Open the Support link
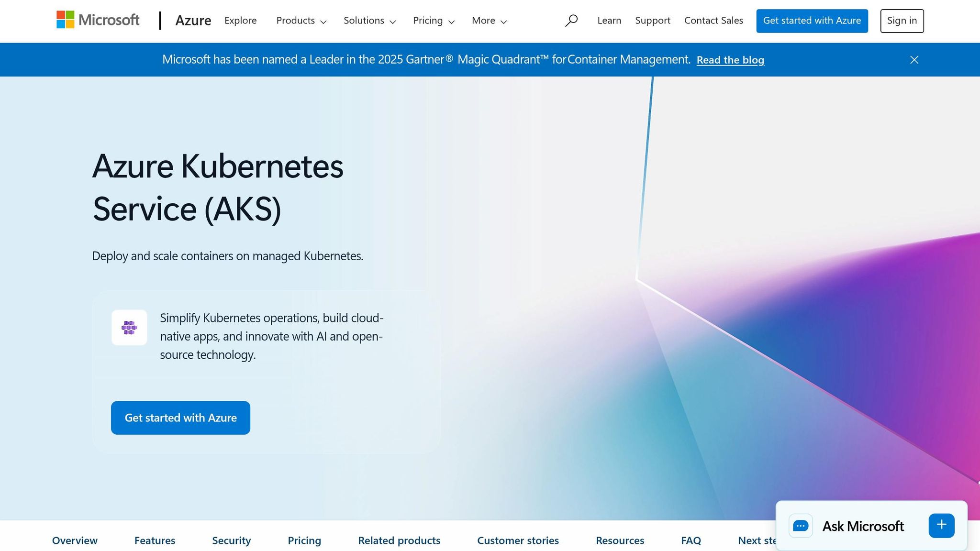 [x=653, y=21]
